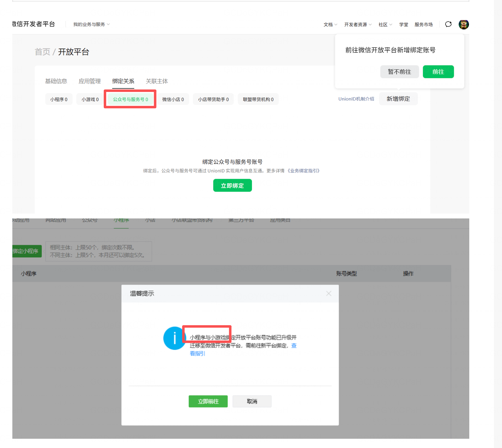Screen dimensions: 502x448
Task: Dismiss popover with 暂不前往
Action: tap(400, 72)
